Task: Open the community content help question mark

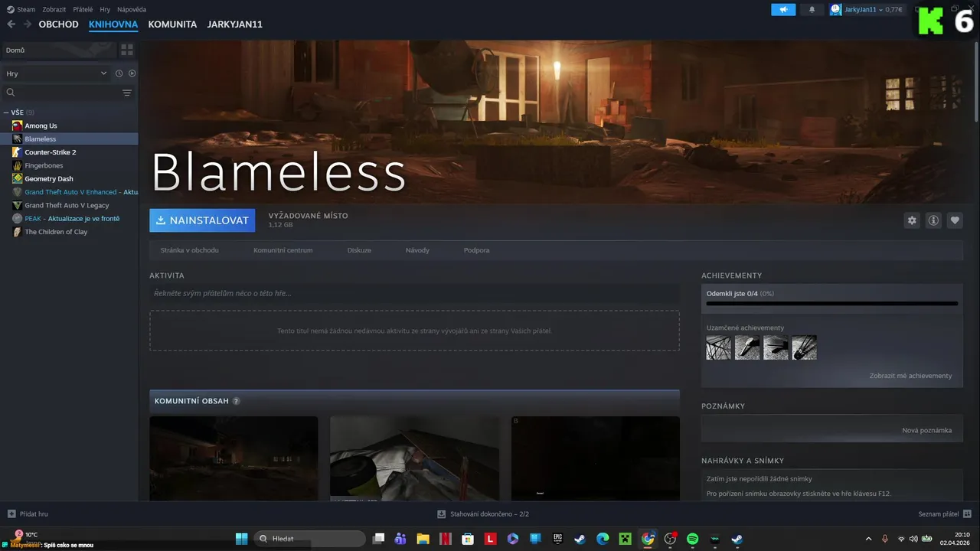Action: tap(236, 401)
